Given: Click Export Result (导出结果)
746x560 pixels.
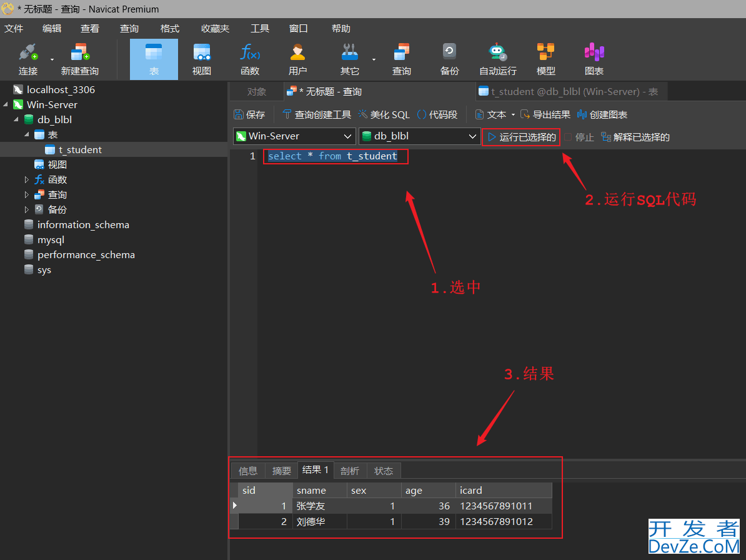Looking at the screenshot, I should pos(545,114).
